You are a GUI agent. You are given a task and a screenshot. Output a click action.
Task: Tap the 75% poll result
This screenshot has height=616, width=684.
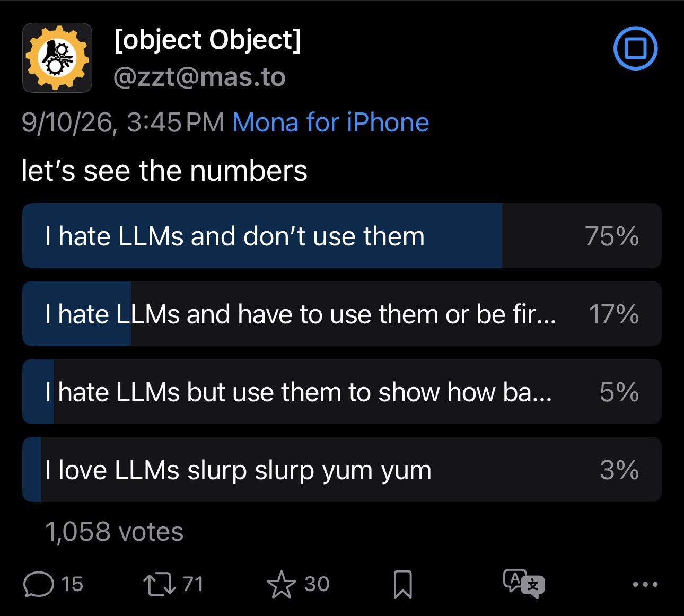(612, 236)
